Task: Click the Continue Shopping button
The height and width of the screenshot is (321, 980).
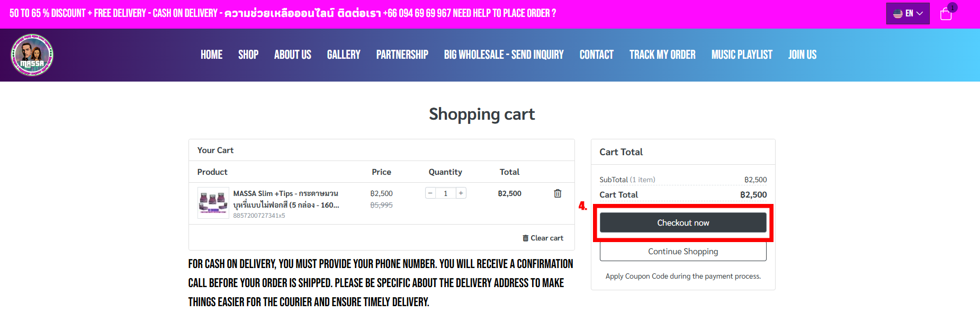Action: 683,251
